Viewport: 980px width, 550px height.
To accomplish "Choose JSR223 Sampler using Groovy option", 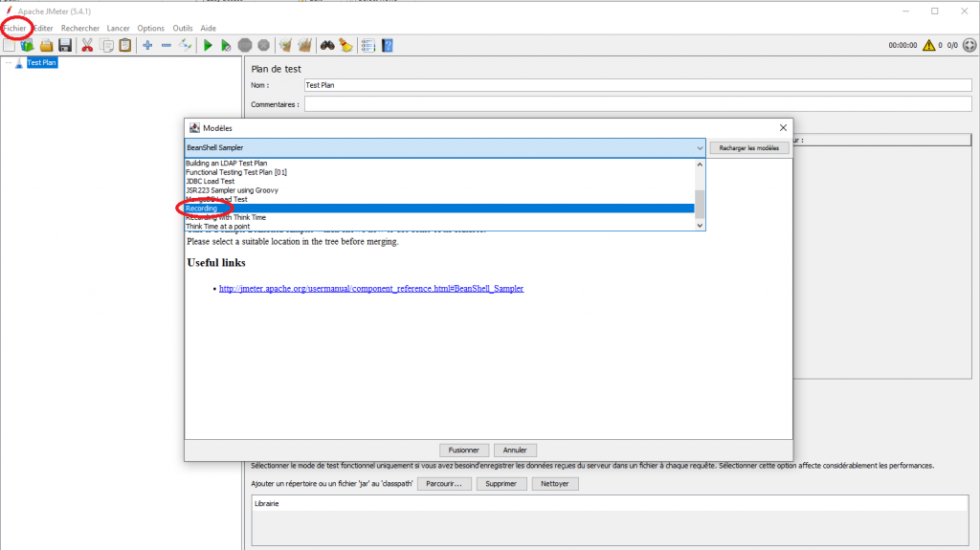I will pos(232,190).
